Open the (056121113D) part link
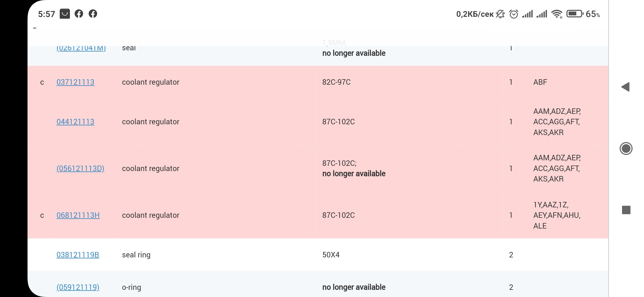 80,169
